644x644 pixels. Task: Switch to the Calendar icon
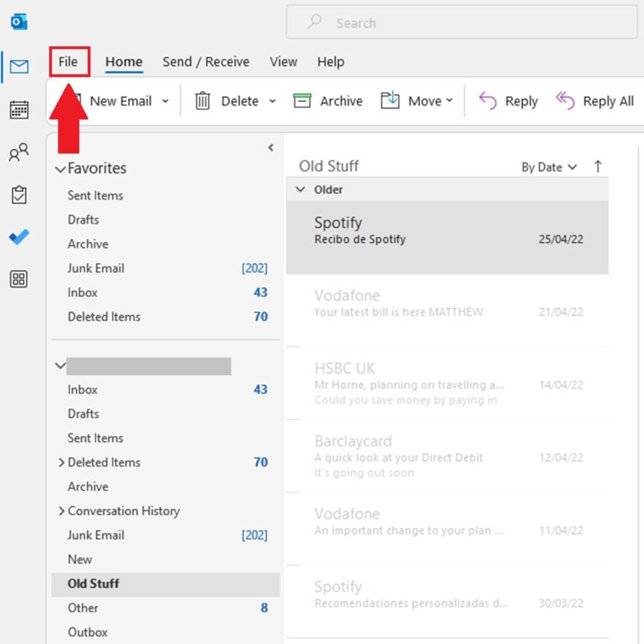pos(18,110)
